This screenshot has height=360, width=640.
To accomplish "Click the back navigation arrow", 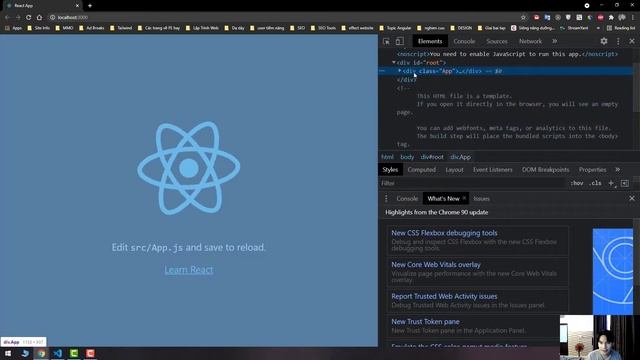I will [7, 18].
